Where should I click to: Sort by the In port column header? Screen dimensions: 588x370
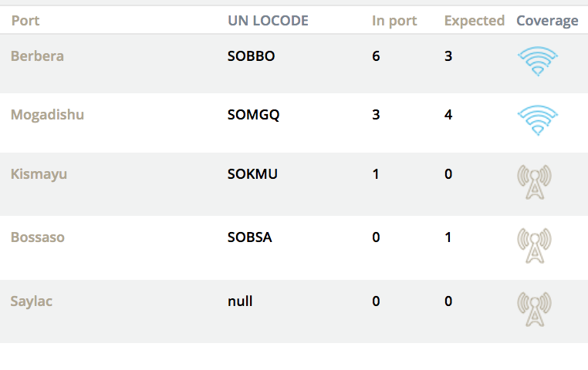394,21
